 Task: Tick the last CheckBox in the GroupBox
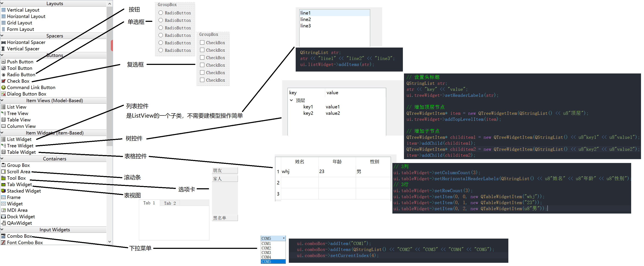pyautogui.click(x=202, y=80)
